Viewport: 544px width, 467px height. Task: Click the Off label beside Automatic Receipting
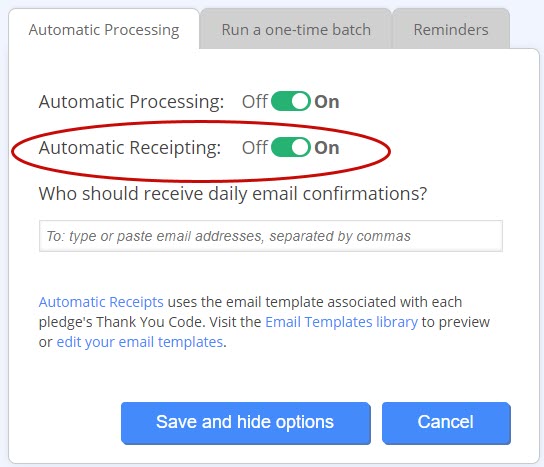tap(255, 147)
